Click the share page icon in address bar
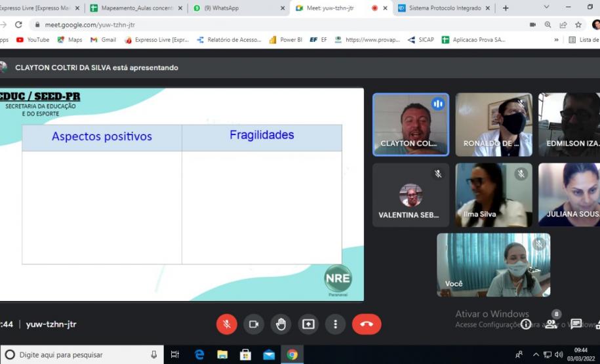600x364 pixels. pyautogui.click(x=563, y=25)
